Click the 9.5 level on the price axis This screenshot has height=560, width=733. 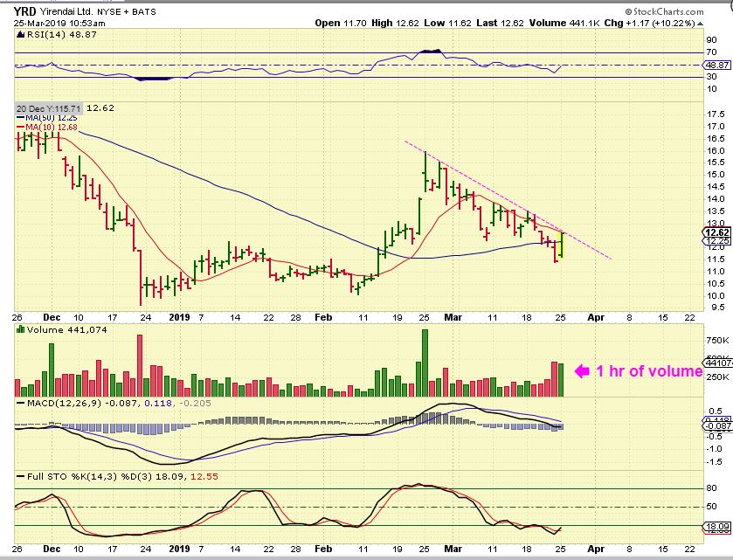(x=717, y=308)
